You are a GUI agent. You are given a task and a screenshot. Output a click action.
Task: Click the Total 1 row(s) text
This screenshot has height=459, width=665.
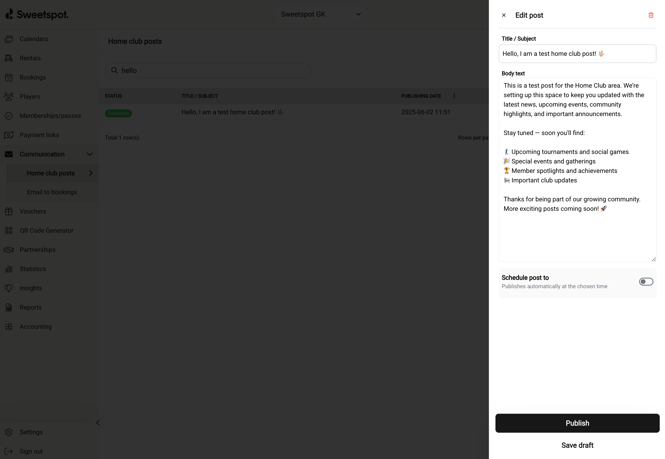click(123, 137)
